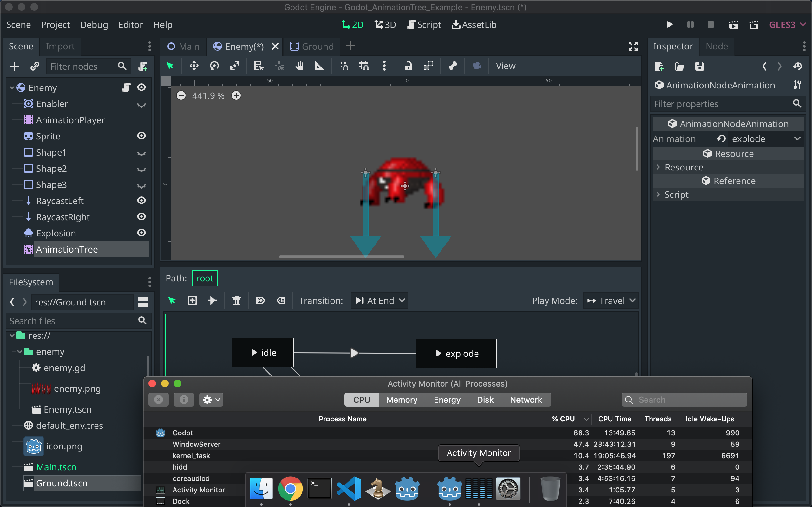
Task: Hide the Sprite node in the scene
Action: pyautogui.click(x=141, y=136)
